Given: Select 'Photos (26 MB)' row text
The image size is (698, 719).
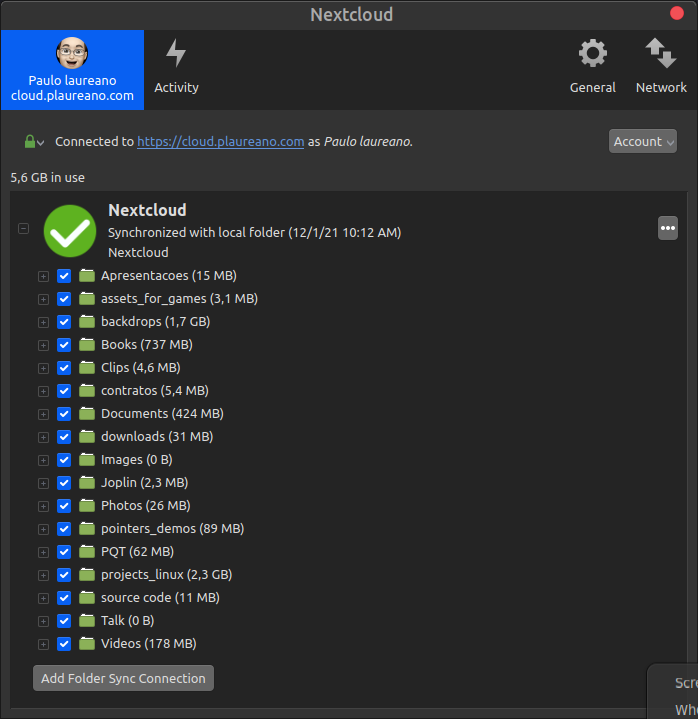Looking at the screenshot, I should pos(146,506).
